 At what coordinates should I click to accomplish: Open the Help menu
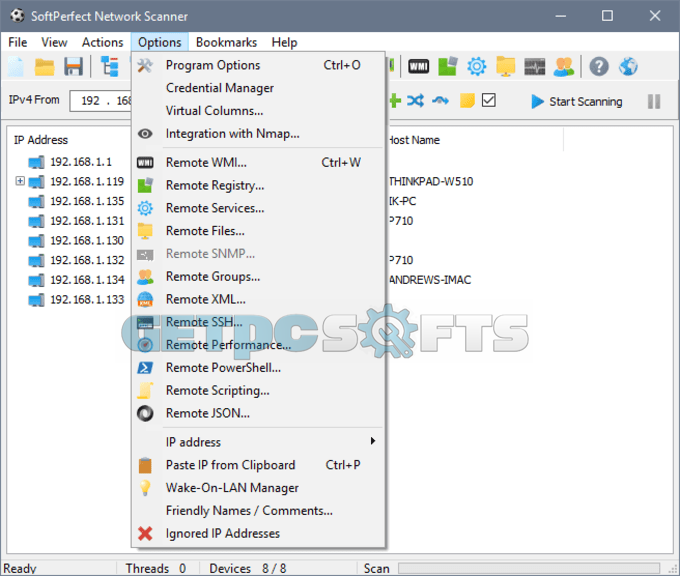(284, 42)
